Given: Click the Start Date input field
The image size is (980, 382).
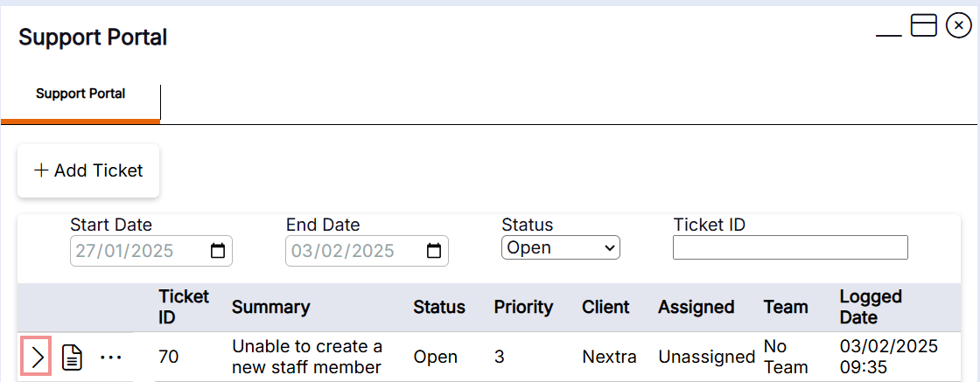Looking at the screenshot, I should pyautogui.click(x=136, y=252).
